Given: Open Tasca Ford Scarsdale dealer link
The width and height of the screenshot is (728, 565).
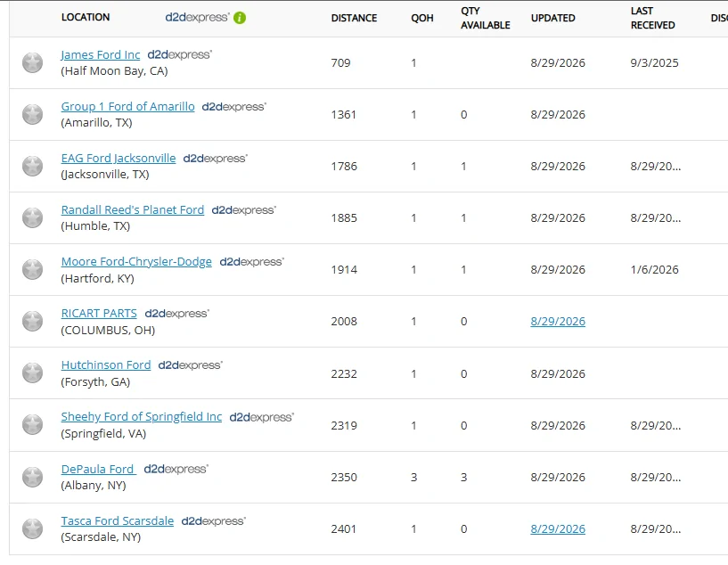Looking at the screenshot, I should [x=118, y=521].
